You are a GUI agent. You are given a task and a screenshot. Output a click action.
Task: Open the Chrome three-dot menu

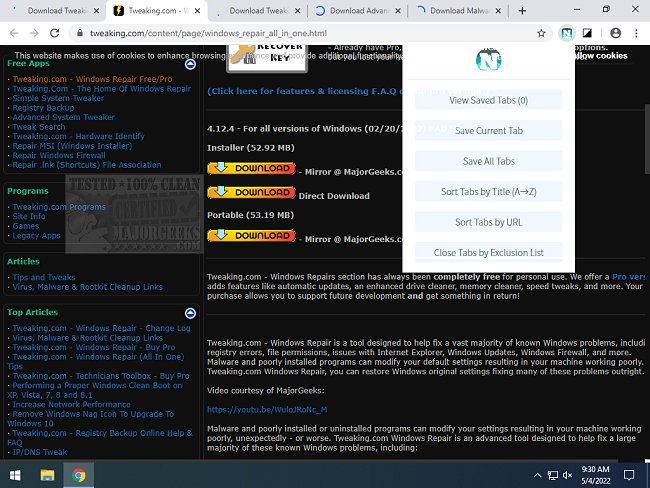(x=636, y=33)
